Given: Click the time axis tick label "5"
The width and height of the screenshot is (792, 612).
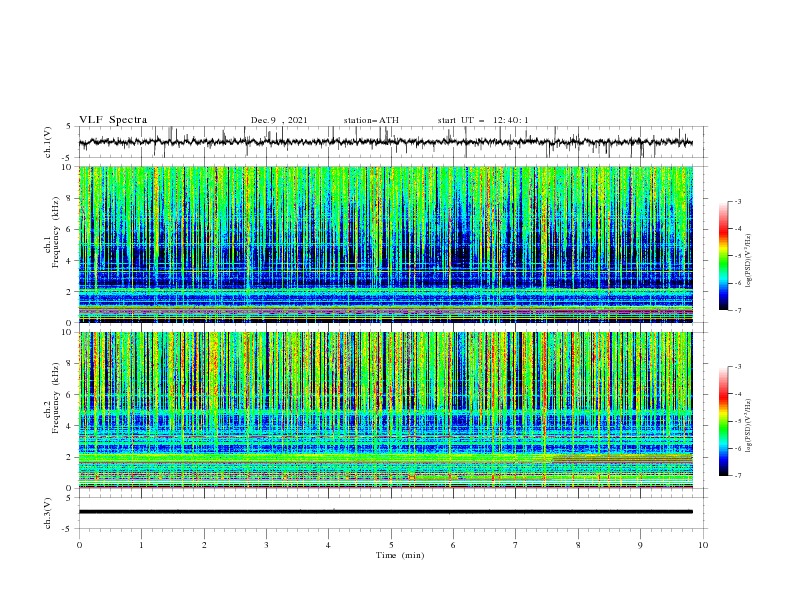Looking at the screenshot, I should point(391,545).
